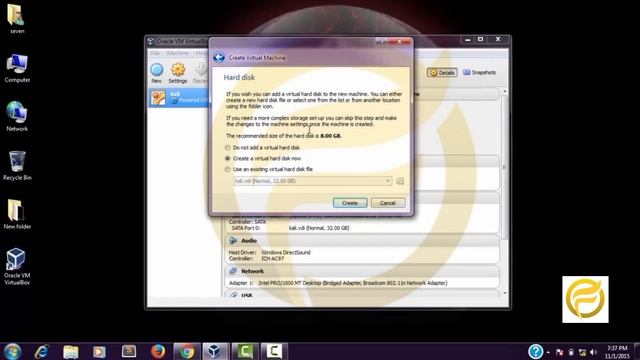This screenshot has height=360, width=640.
Task: Click the File Explorer taskbar icon
Action: pos(71,351)
